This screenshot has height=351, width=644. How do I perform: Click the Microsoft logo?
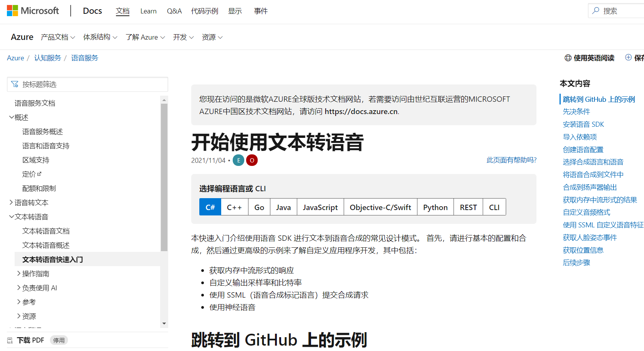point(33,11)
